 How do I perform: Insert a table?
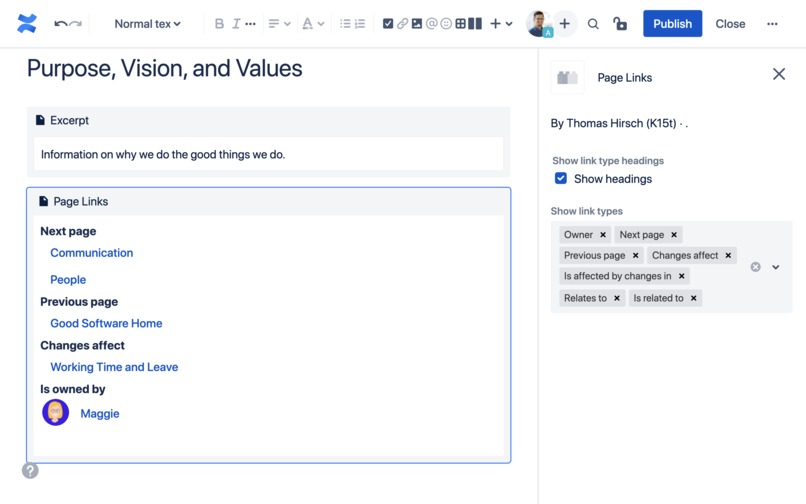point(461,24)
